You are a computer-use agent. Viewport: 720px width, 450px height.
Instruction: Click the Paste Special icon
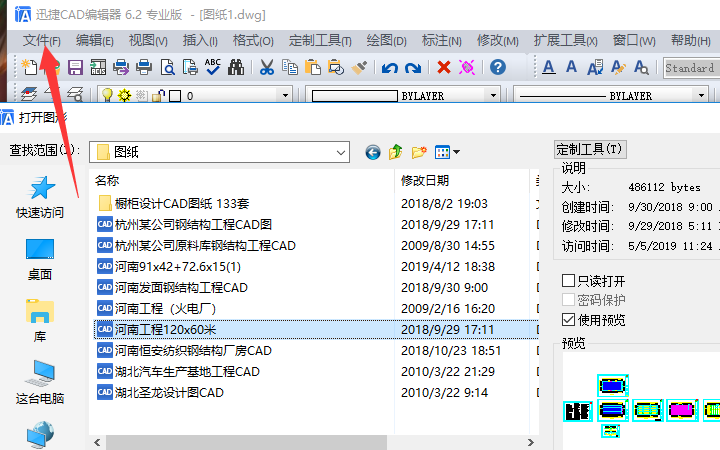336,68
